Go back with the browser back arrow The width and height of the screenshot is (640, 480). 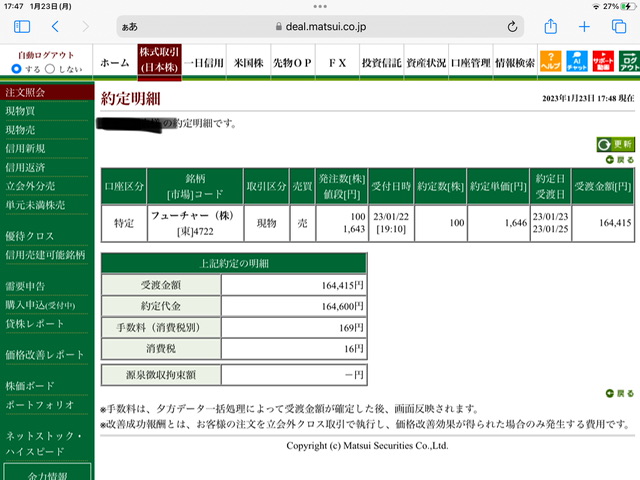(x=56, y=27)
